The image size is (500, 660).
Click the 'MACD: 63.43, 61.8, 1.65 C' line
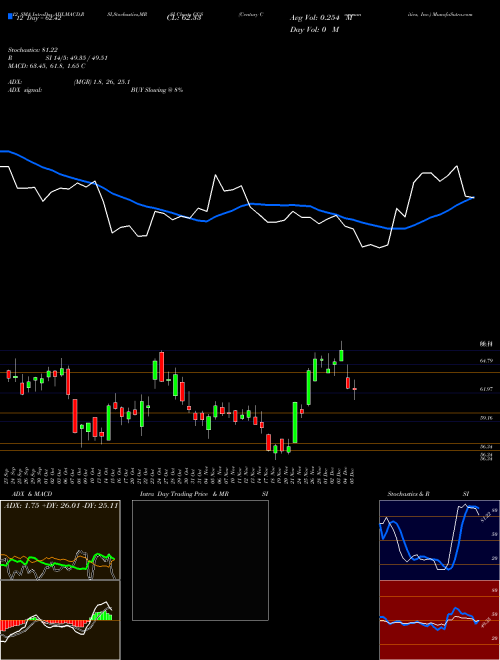47,66
